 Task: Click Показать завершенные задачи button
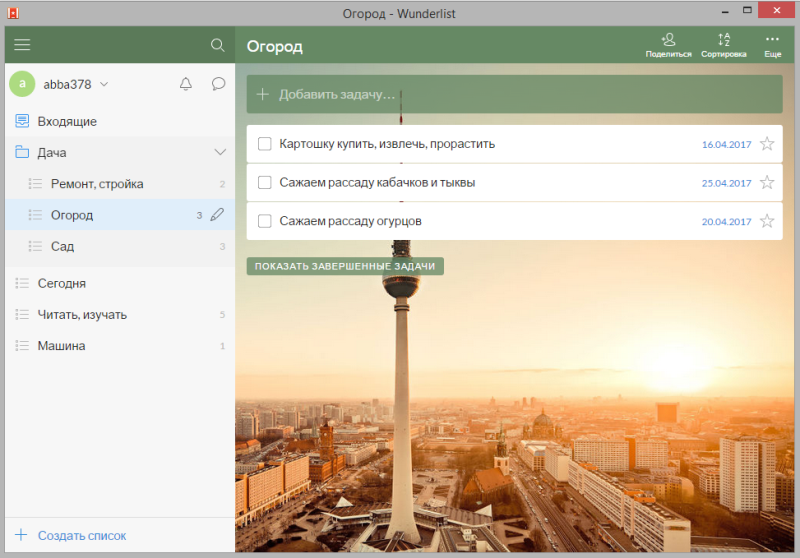[344, 267]
